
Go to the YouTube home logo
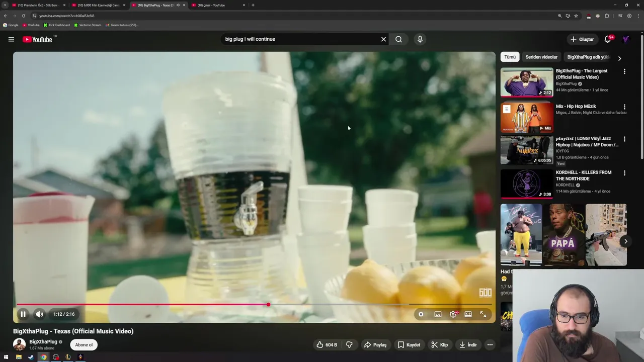[37, 39]
